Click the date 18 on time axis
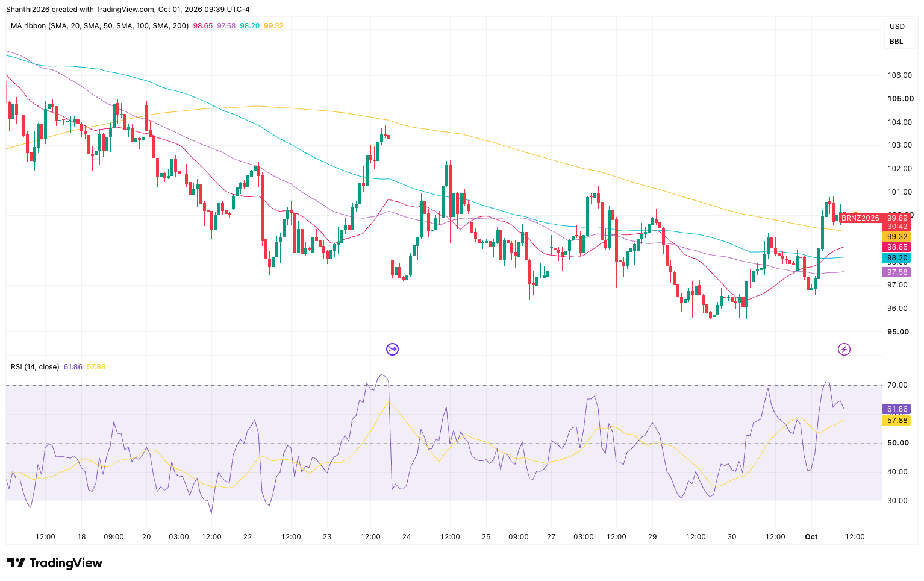924x581 pixels. click(x=81, y=537)
